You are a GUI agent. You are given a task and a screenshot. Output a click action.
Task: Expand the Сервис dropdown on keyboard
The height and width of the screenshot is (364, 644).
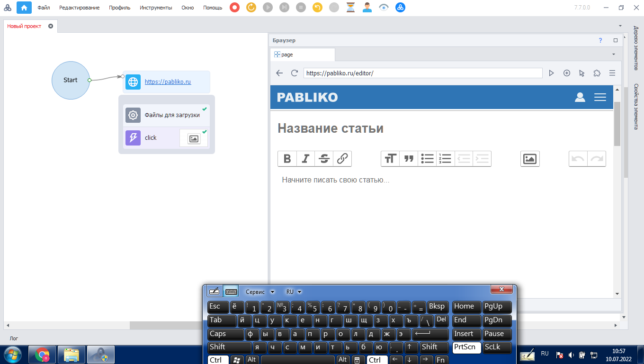(x=260, y=292)
